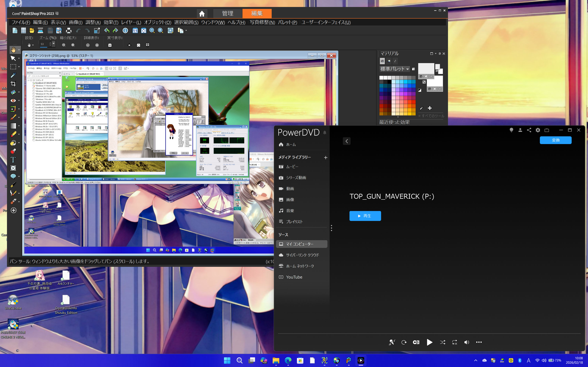Select the Text tool
The image size is (588, 367).
(x=13, y=159)
